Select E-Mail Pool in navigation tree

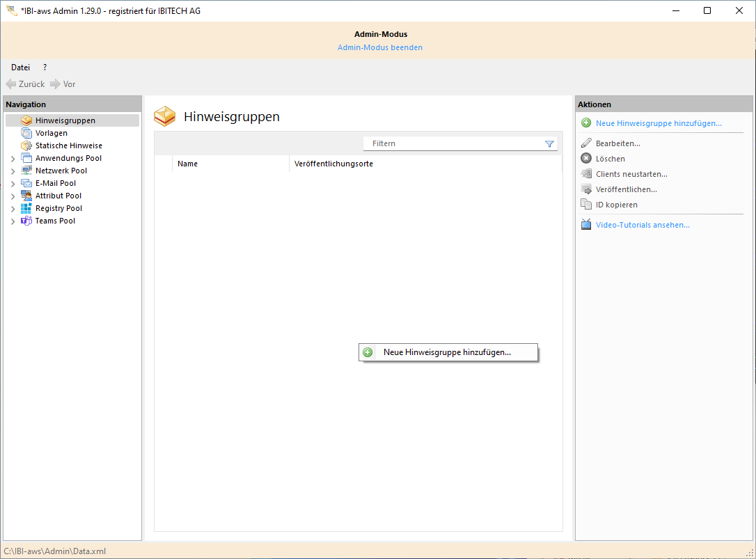tap(56, 183)
